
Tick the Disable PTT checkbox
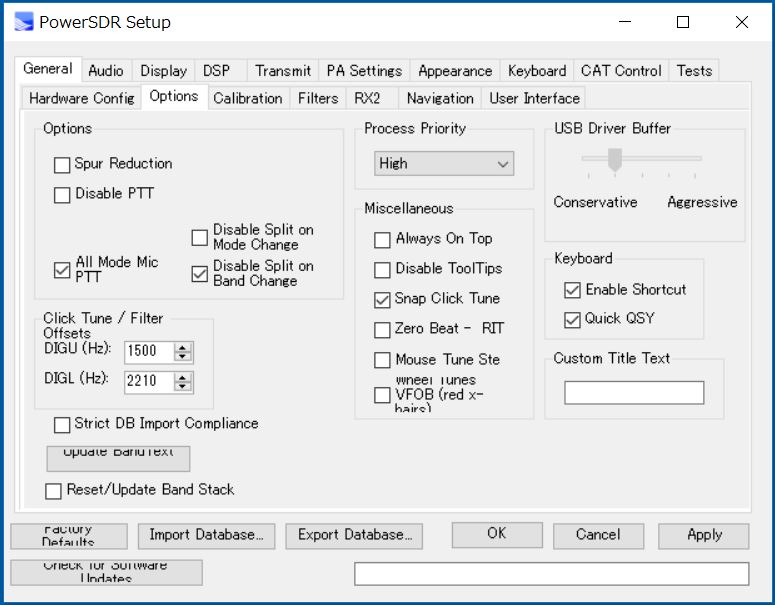coord(62,195)
